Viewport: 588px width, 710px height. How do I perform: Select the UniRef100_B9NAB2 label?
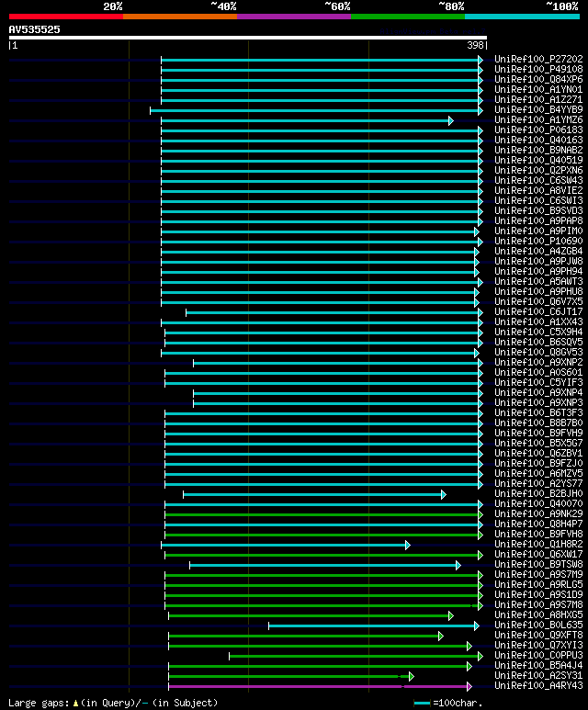coord(538,151)
